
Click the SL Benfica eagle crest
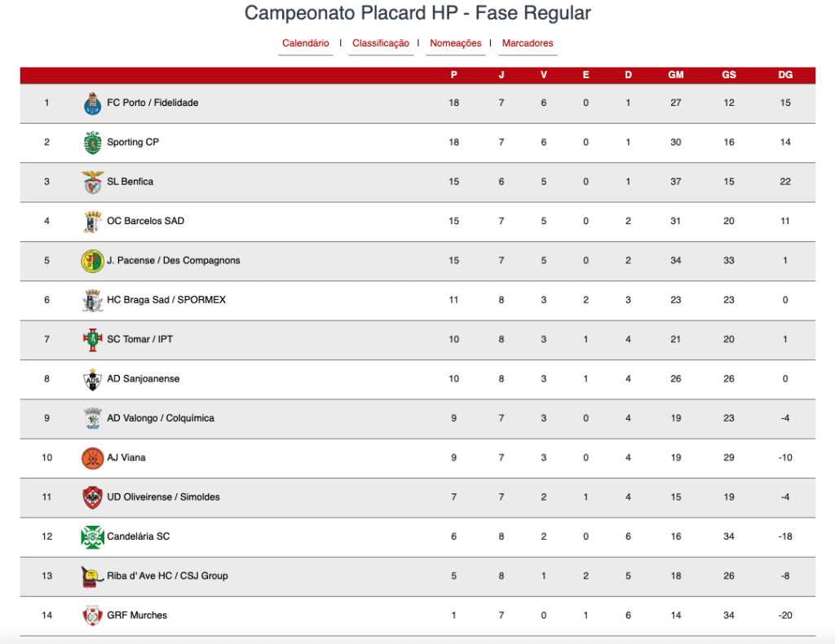pyautogui.click(x=93, y=182)
